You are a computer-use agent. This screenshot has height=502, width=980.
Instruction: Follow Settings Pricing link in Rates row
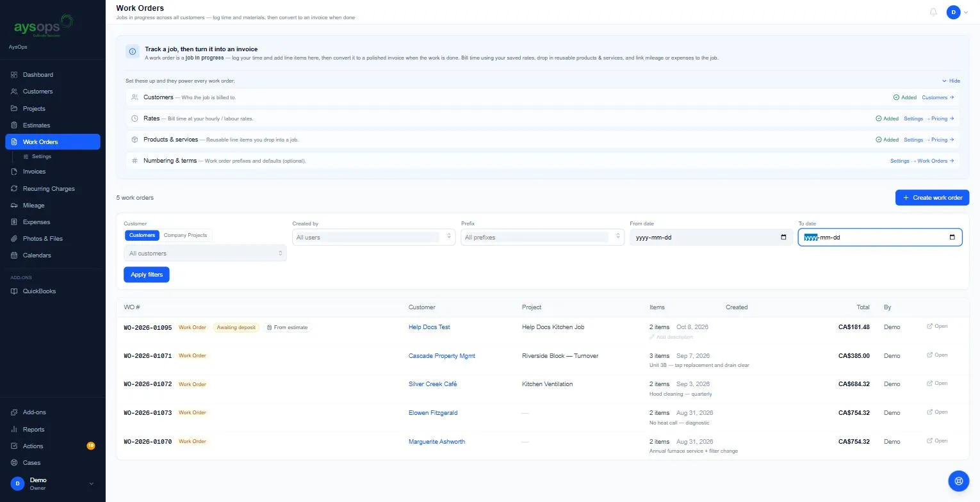929,118
